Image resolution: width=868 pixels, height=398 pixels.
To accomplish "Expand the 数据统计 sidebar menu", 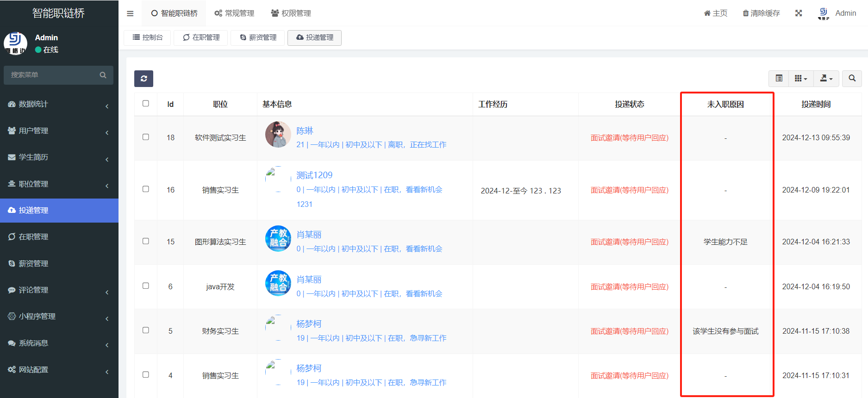I will coord(59,105).
